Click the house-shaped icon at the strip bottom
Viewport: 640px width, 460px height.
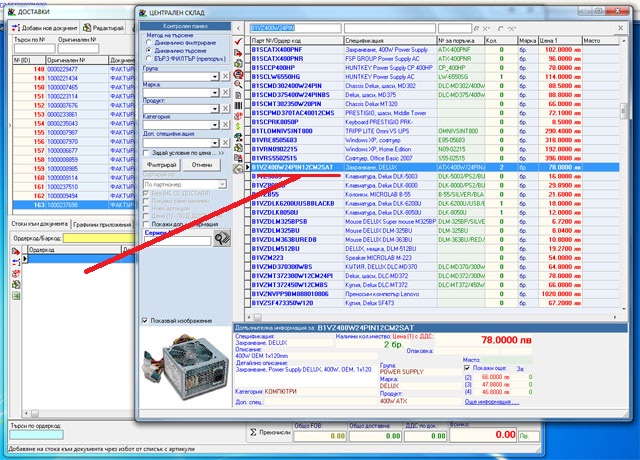238,169
